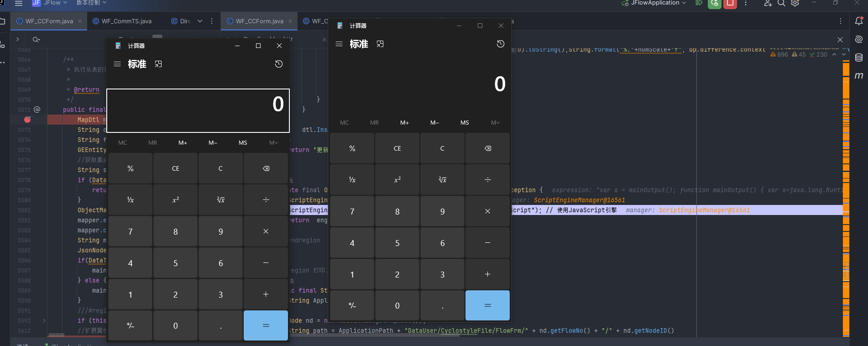868x346 pixels.
Task: Click the @return Javadoc tag
Action: pyautogui.click(x=87, y=90)
